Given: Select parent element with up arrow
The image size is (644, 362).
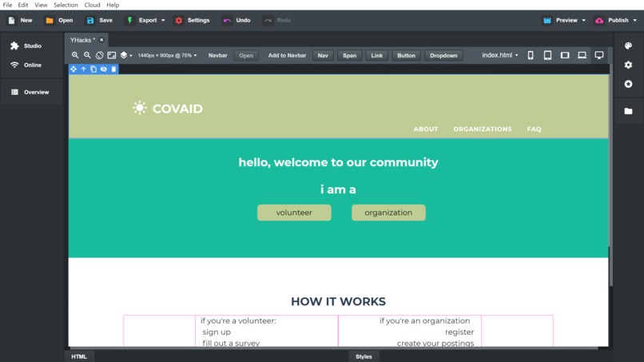Looking at the screenshot, I should coord(83,69).
